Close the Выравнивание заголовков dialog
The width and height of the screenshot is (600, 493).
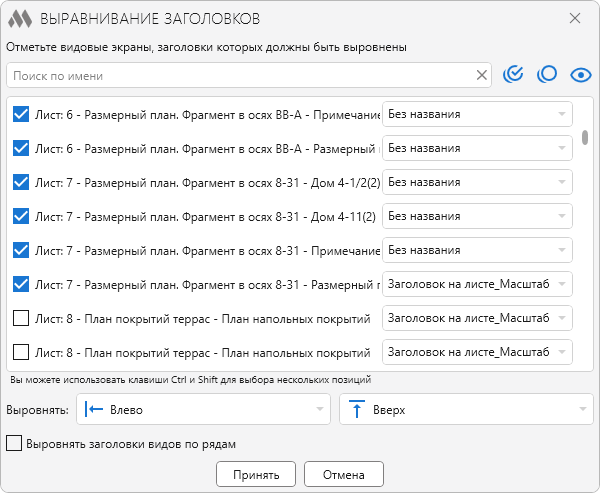tap(575, 18)
